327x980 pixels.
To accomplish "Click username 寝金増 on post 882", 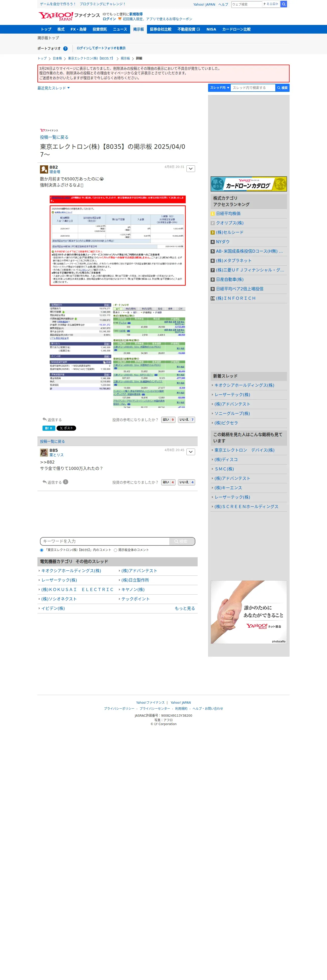I will 55,172.
